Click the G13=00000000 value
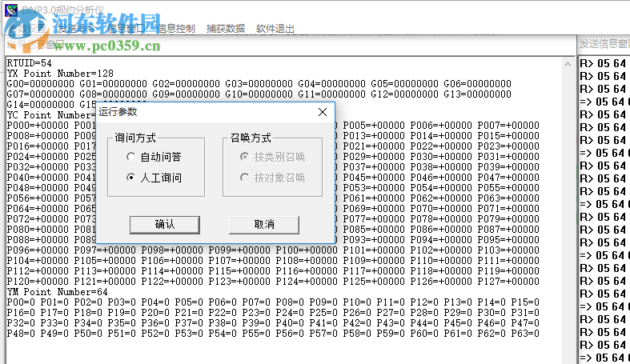The width and height of the screenshot is (630, 364). pos(477,94)
